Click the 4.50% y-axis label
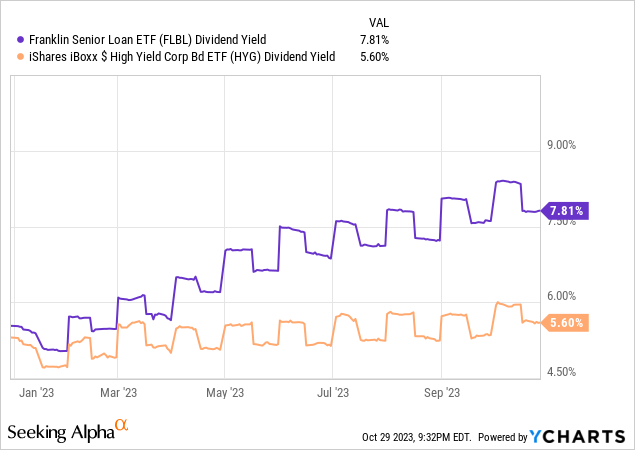635x450 pixels. [562, 372]
